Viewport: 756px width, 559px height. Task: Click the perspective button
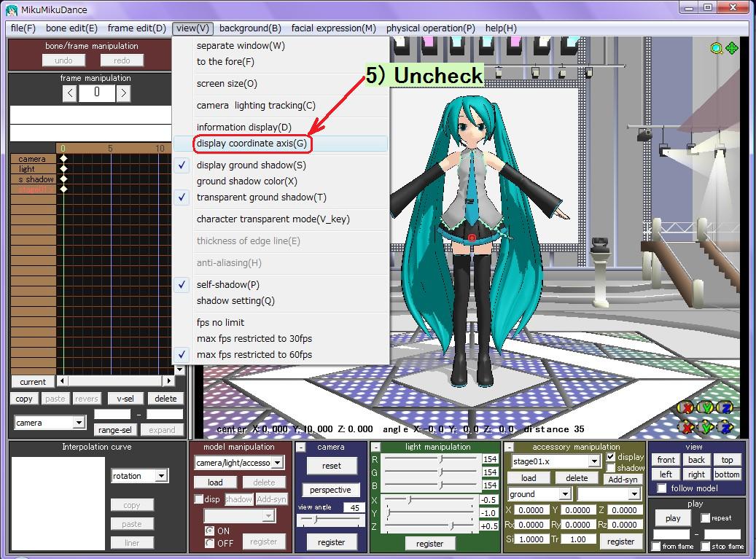330,490
